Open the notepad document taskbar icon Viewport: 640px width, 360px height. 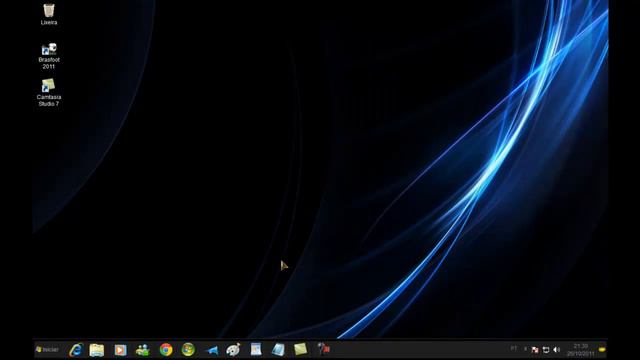(256, 349)
